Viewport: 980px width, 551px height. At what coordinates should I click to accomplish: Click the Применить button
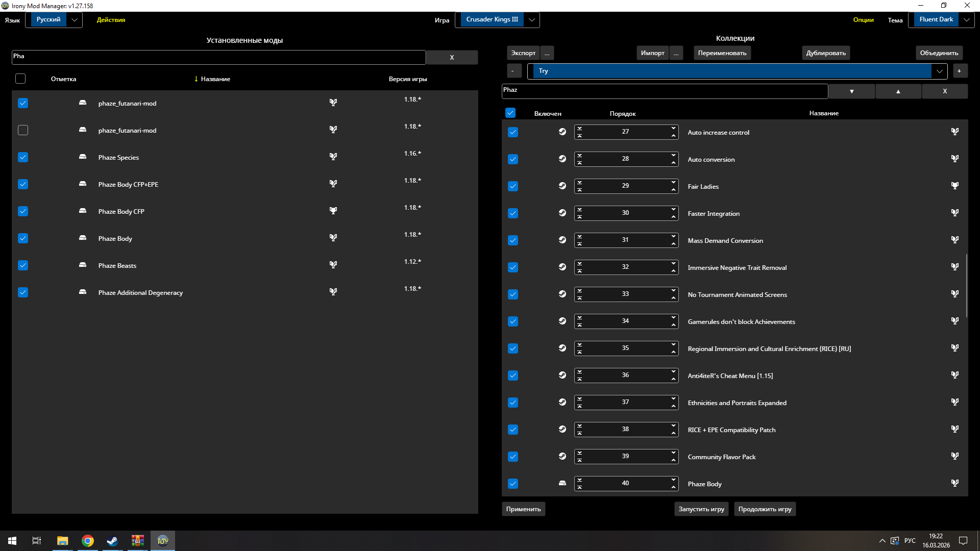(524, 509)
